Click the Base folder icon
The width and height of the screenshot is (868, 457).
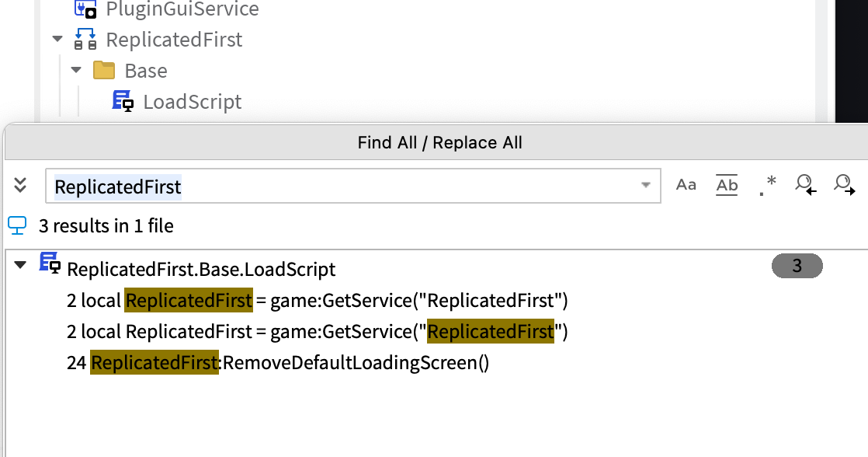click(104, 71)
